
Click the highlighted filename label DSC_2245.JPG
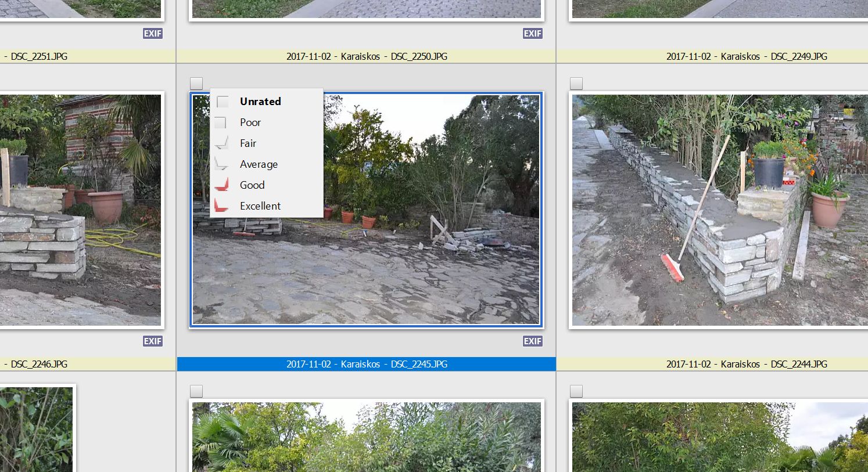[367, 364]
